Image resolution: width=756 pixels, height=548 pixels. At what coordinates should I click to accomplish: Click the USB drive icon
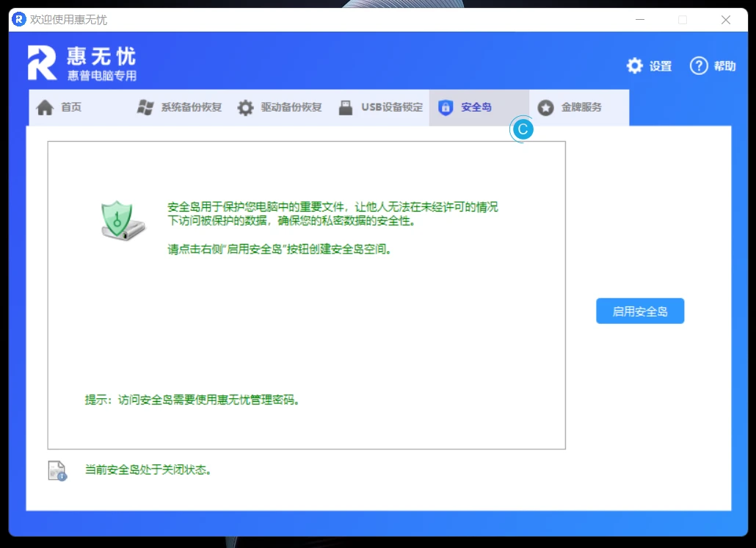pos(346,107)
